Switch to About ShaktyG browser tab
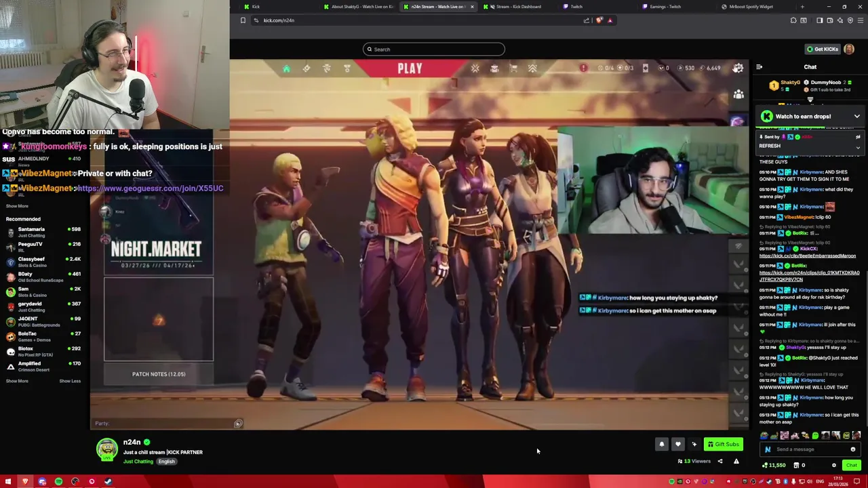The height and width of the screenshot is (488, 868). pyautogui.click(x=358, y=7)
